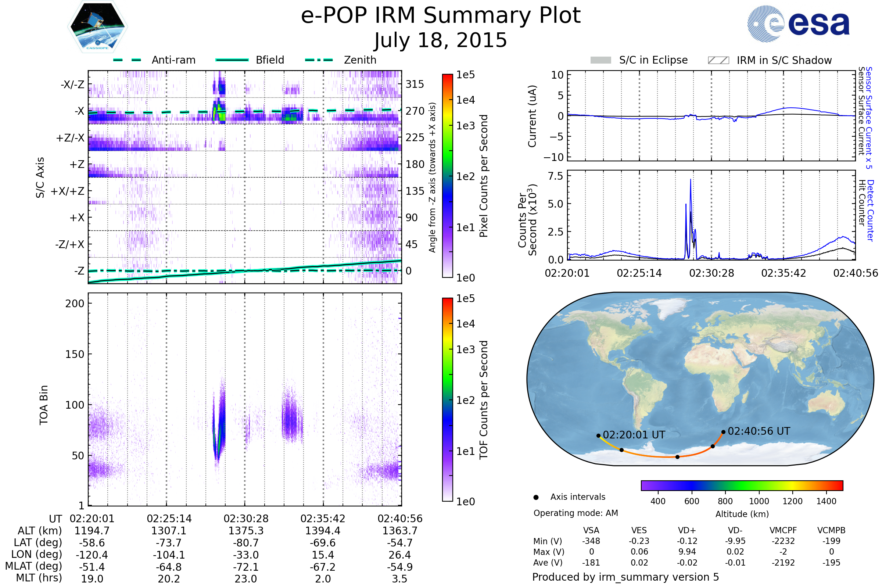The image size is (882, 588).
Task: Click the 02:20:01 UT orbit start point
Action: [599, 436]
